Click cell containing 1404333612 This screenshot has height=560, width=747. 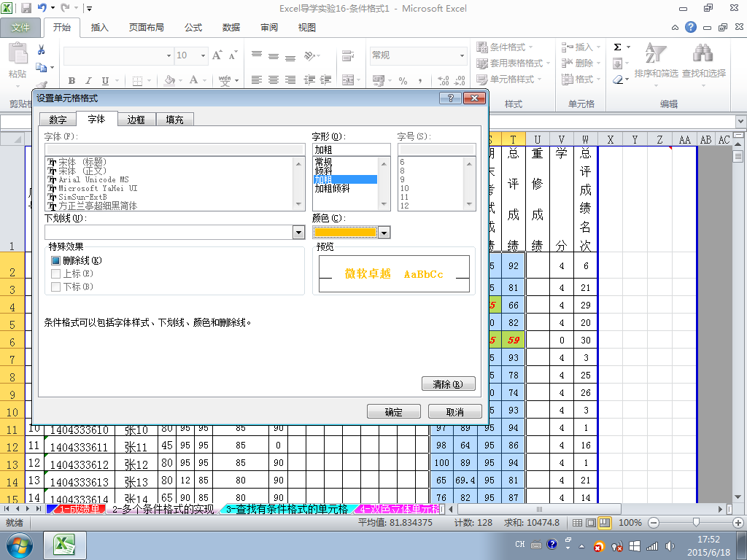click(x=80, y=464)
